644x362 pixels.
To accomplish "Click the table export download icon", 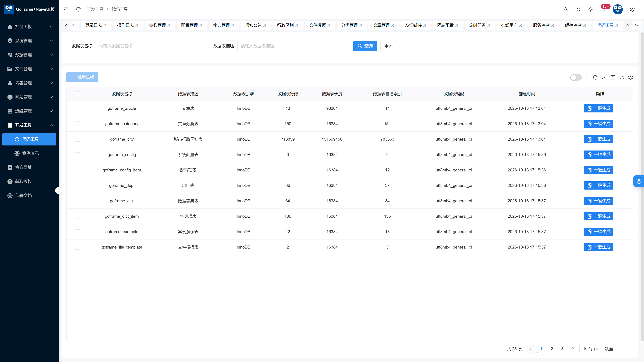I will [604, 77].
